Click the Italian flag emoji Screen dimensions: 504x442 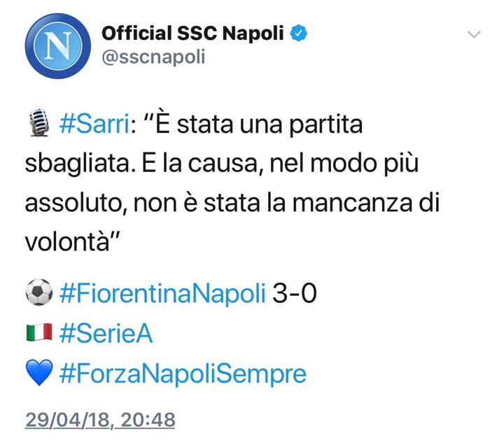pyautogui.click(x=38, y=334)
